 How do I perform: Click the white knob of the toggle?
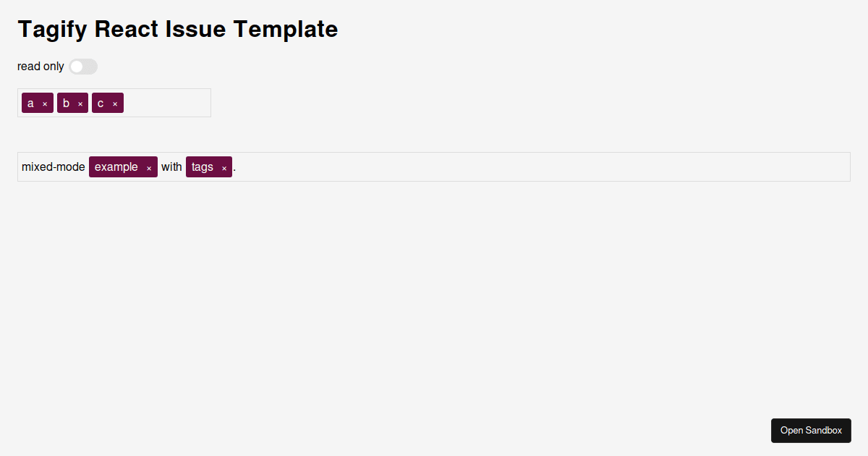(x=77, y=66)
